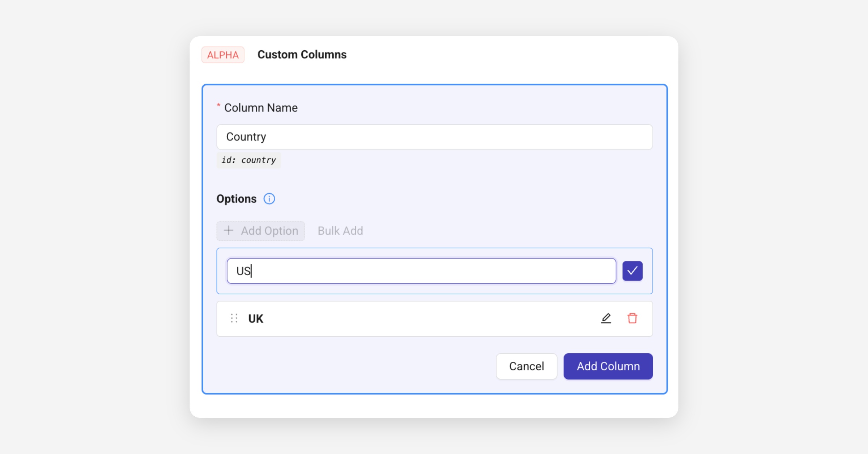Click the Column Name label

261,108
